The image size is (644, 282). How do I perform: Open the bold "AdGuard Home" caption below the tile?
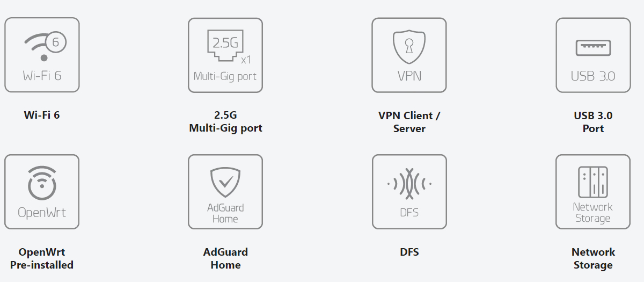225,258
